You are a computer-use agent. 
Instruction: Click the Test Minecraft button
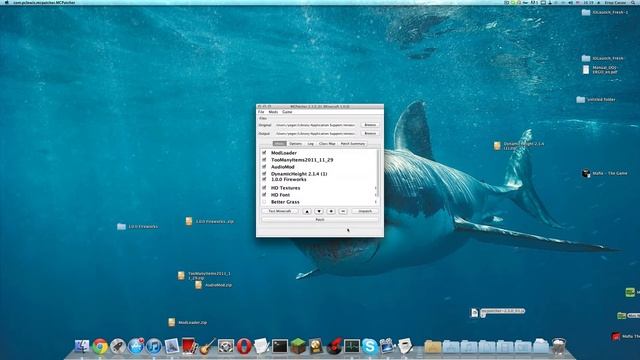(x=280, y=211)
